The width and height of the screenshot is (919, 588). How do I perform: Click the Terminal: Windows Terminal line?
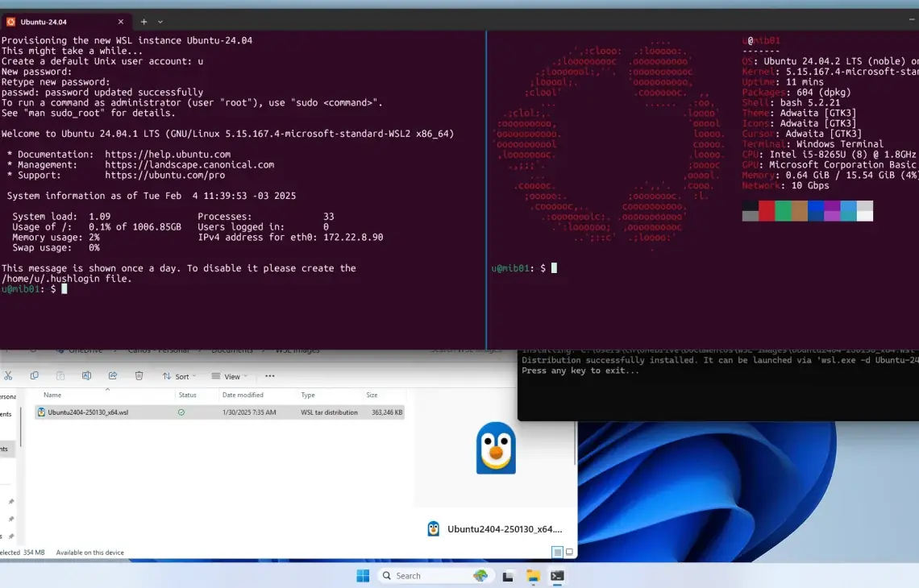813,144
